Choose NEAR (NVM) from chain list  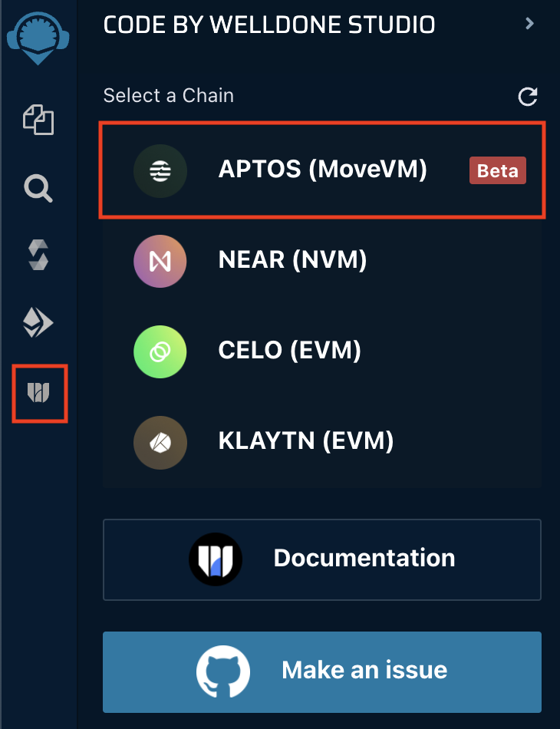point(292,260)
